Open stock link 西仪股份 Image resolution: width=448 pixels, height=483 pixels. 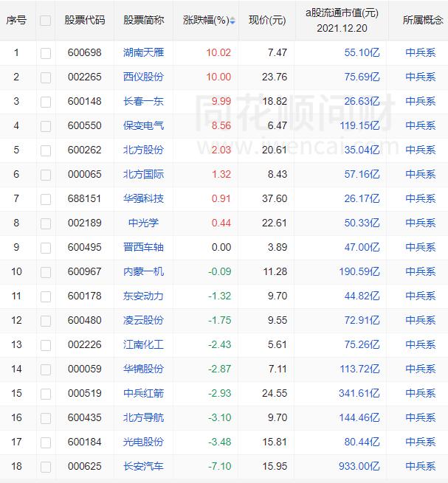143,77
